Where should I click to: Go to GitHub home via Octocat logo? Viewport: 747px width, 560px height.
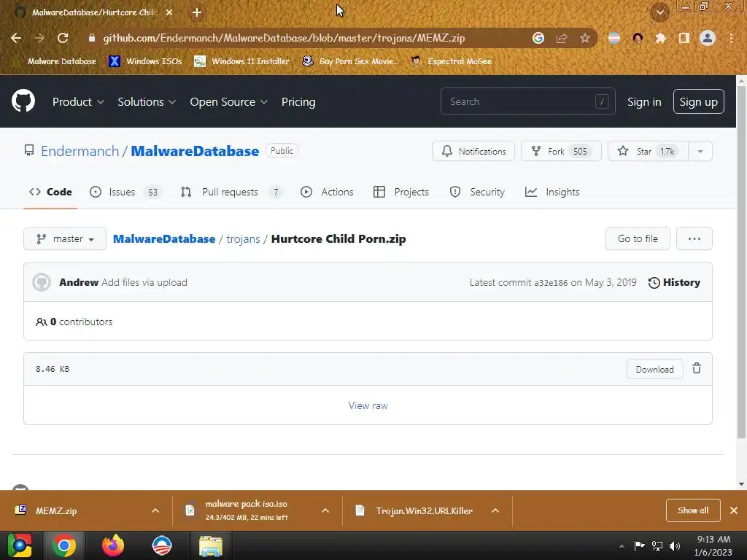(x=23, y=101)
